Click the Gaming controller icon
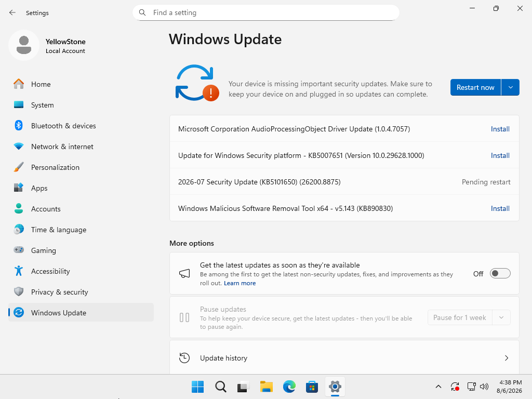The image size is (532, 399). pyautogui.click(x=19, y=250)
